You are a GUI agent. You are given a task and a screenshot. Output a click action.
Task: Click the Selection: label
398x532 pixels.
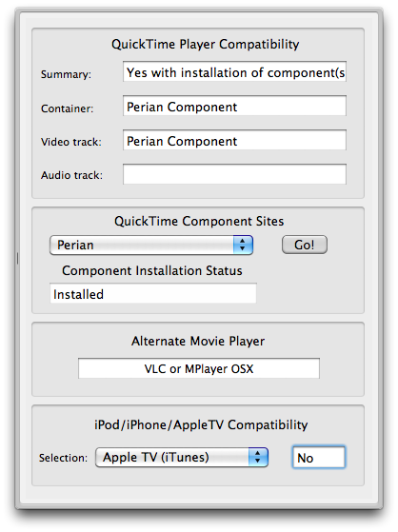(63, 458)
